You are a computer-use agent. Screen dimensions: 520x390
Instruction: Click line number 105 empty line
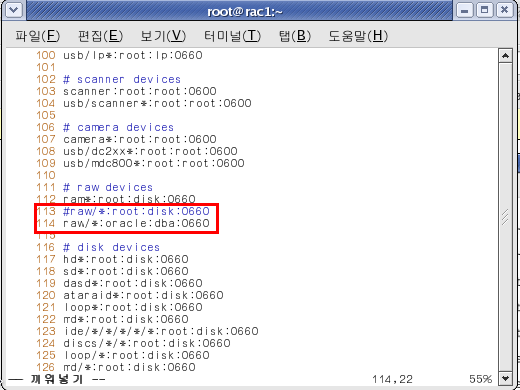click(x=46, y=115)
